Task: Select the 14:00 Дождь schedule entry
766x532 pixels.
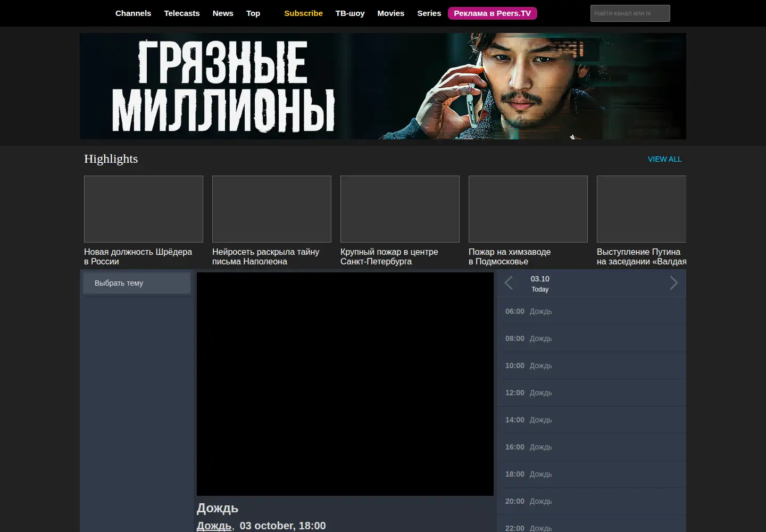Action: tap(592, 420)
